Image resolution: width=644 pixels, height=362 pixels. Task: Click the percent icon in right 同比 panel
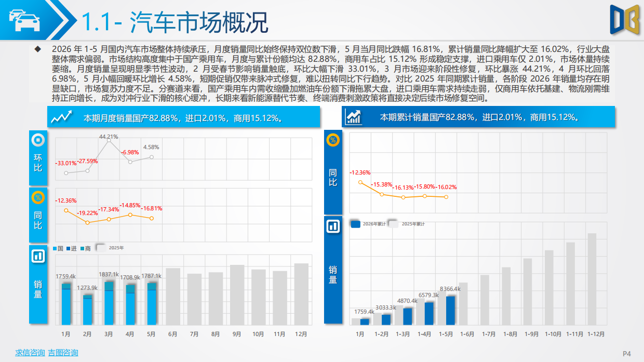click(x=333, y=140)
